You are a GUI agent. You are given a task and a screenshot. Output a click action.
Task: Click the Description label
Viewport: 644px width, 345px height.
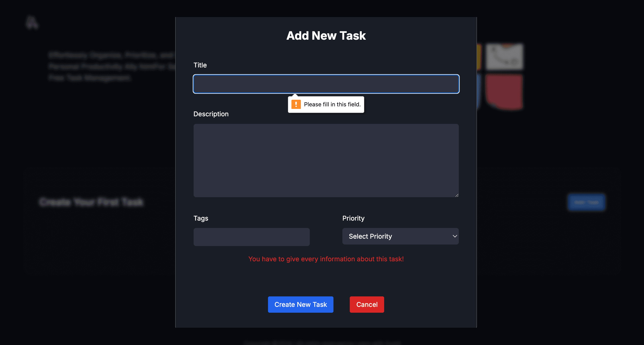211,114
